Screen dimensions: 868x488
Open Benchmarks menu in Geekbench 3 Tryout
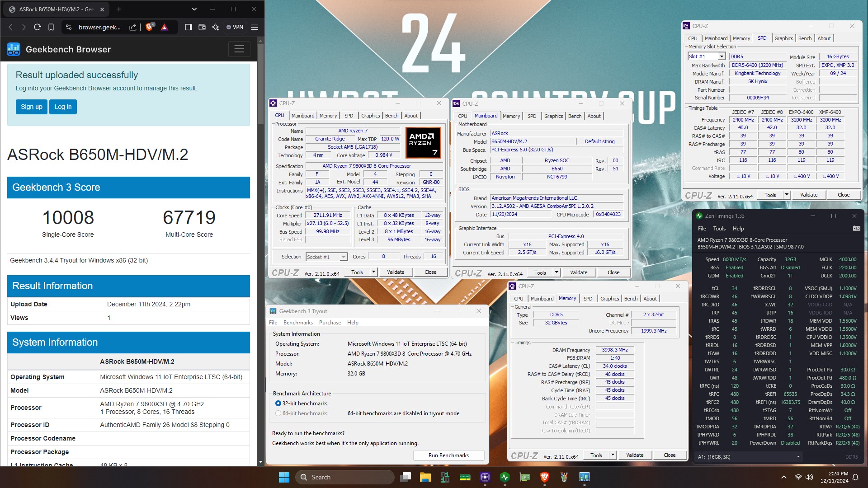point(298,323)
